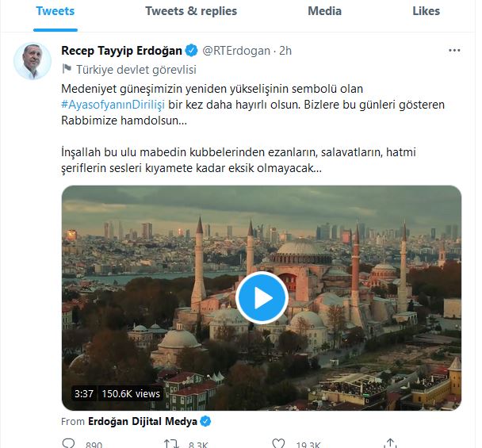This screenshot has width=482, height=448.
Task: Click the verified badge beside Recep Tayyip Erdoğan
Action: (191, 51)
